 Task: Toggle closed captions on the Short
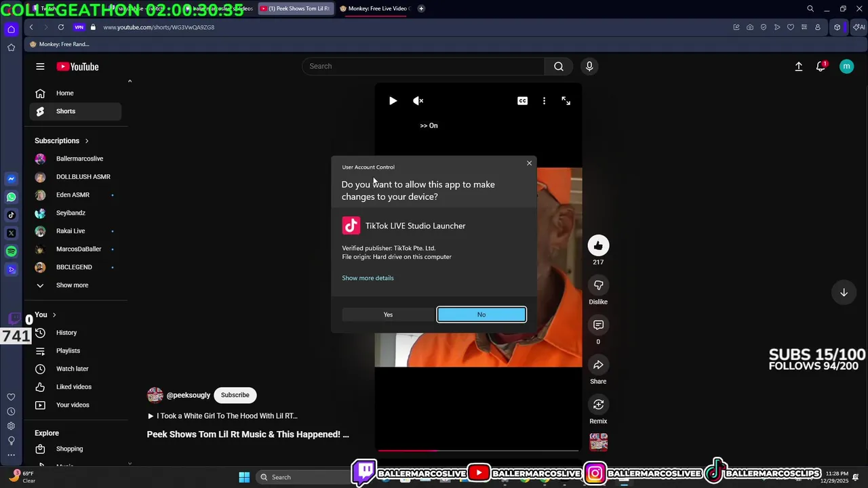[x=523, y=101]
